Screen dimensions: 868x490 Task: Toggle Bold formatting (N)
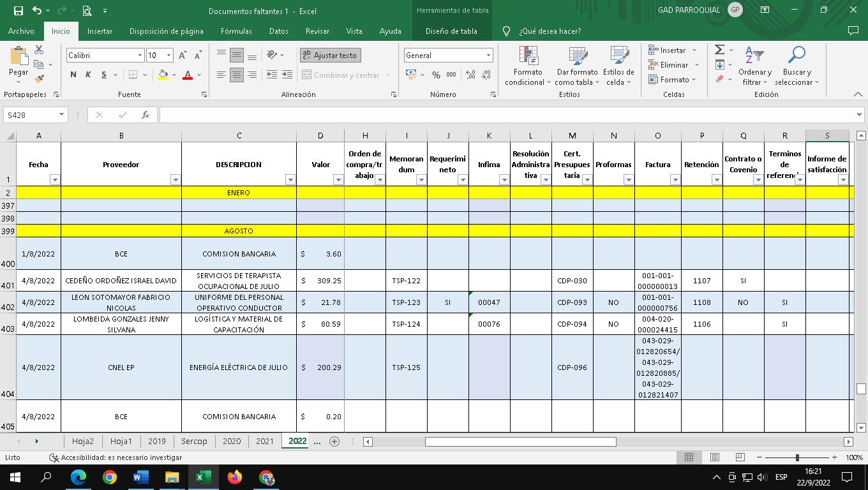click(x=73, y=75)
